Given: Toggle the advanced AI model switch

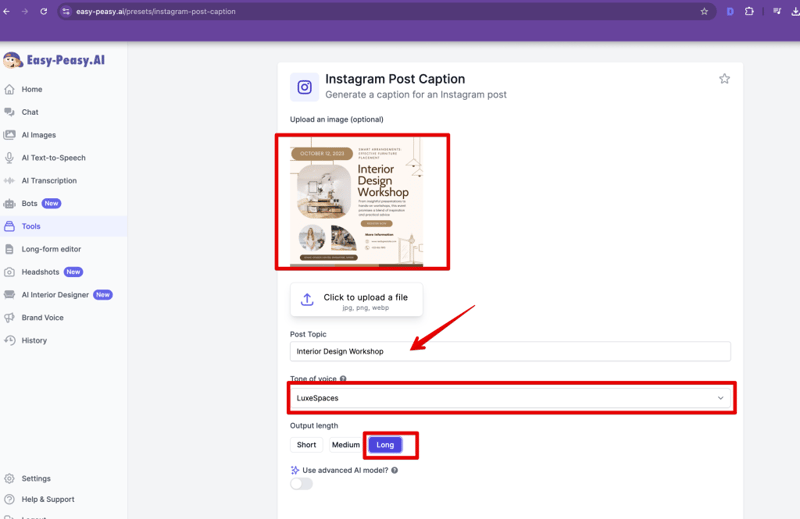Looking at the screenshot, I should coord(301,484).
